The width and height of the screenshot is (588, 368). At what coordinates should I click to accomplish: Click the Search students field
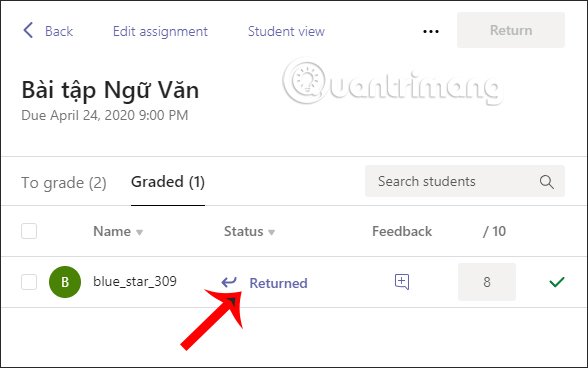[x=465, y=181]
